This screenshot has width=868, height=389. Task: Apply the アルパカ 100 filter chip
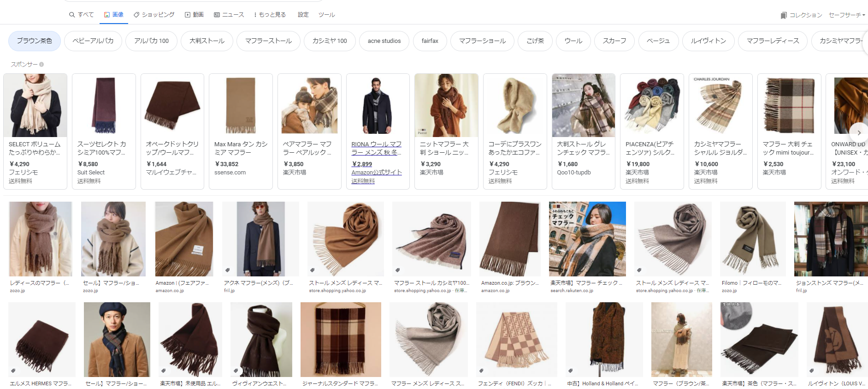(x=151, y=41)
